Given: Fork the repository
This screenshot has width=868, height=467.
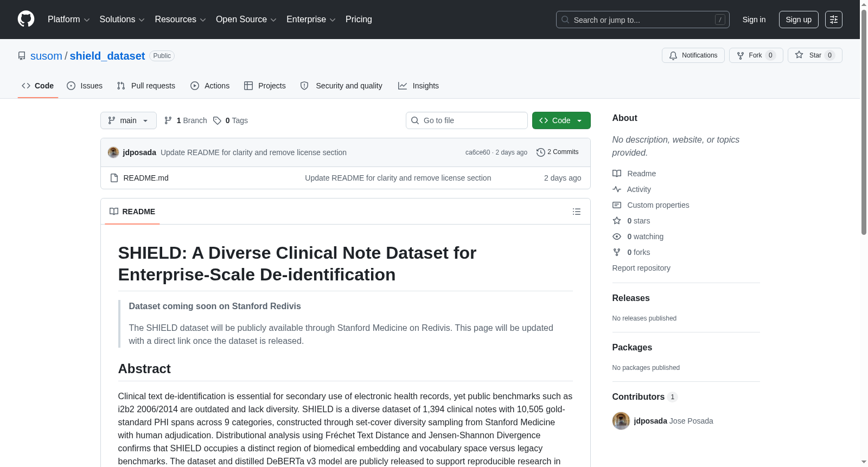Looking at the screenshot, I should (x=756, y=55).
